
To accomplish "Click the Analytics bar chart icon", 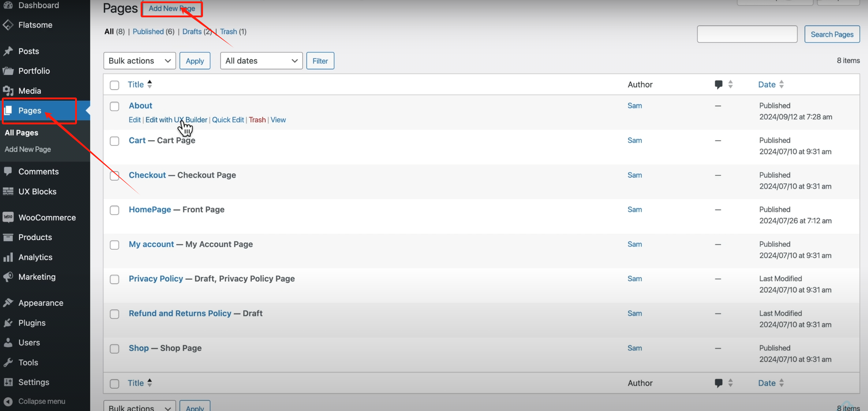I will point(8,257).
